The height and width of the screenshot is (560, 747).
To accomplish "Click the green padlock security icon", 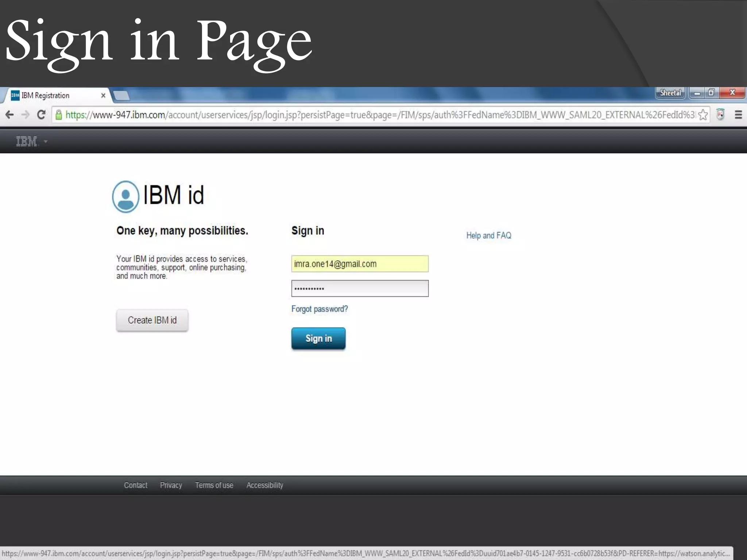I will [58, 115].
